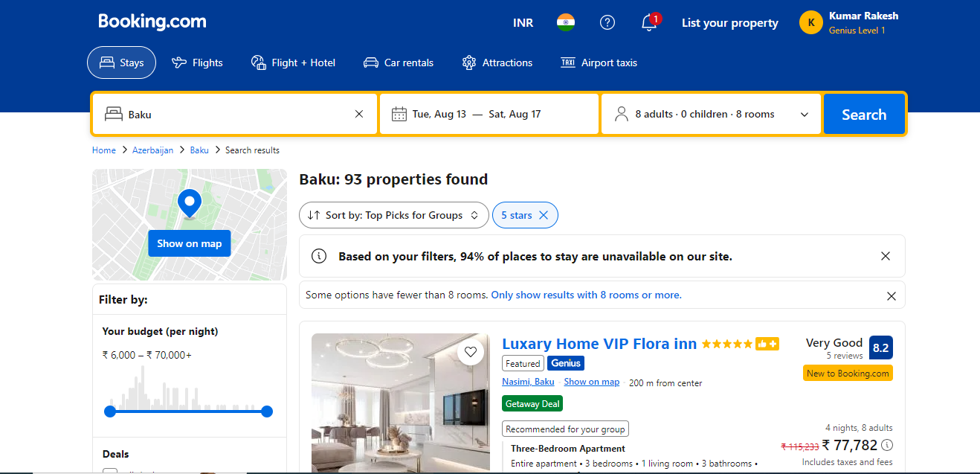This screenshot has height=474, width=980.
Task: Click the New to Booking.com badge
Action: pyautogui.click(x=848, y=373)
